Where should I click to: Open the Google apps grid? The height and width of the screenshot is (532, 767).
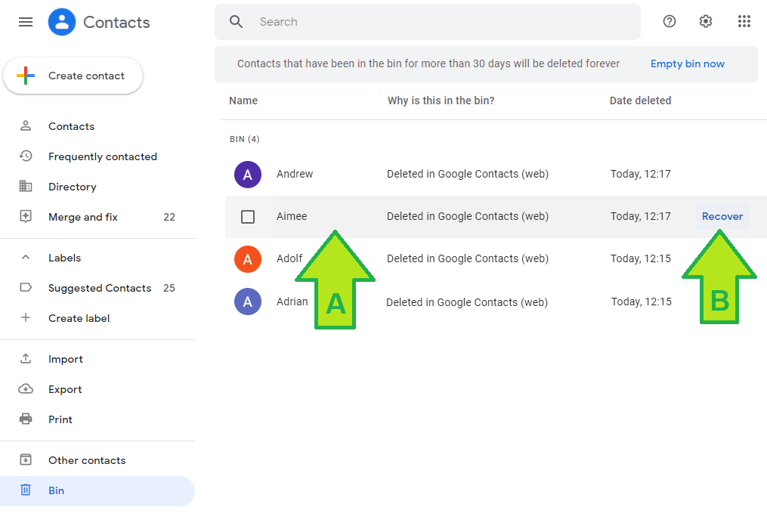tap(744, 22)
